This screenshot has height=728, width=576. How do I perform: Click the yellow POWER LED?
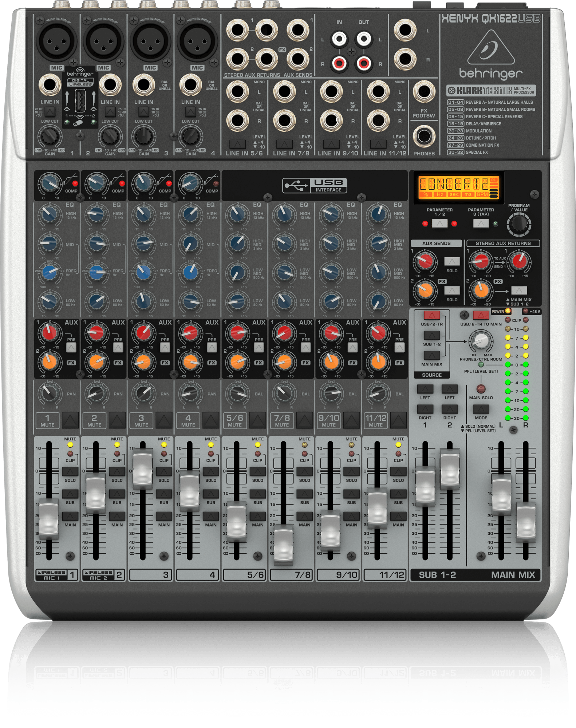pos(508,311)
